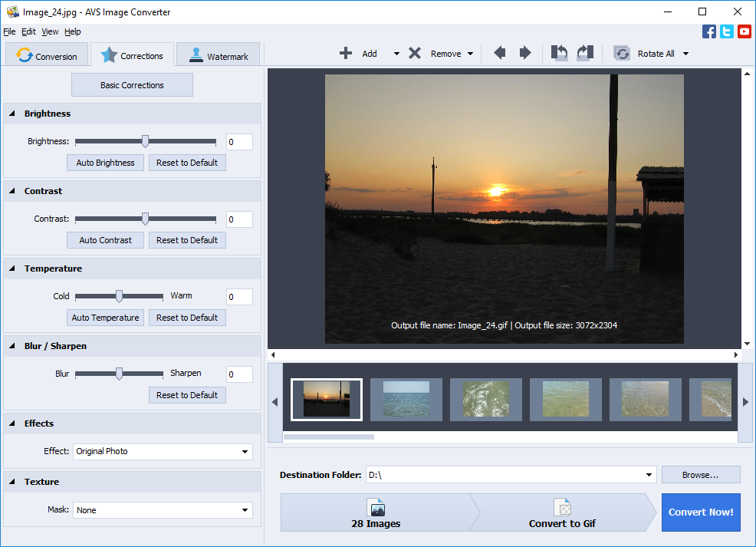
Task: Switch to the Watermark tab
Action: (x=218, y=54)
